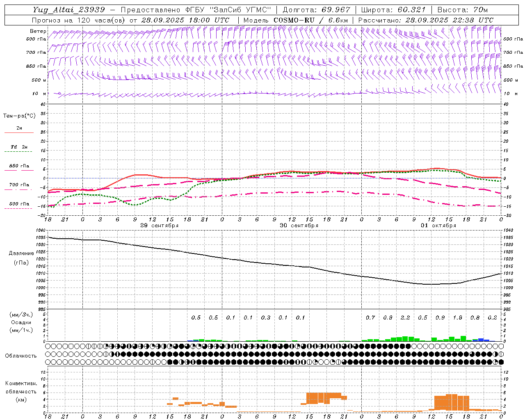
Task: Click the 0.7 precipitation value
Action: click(370, 318)
